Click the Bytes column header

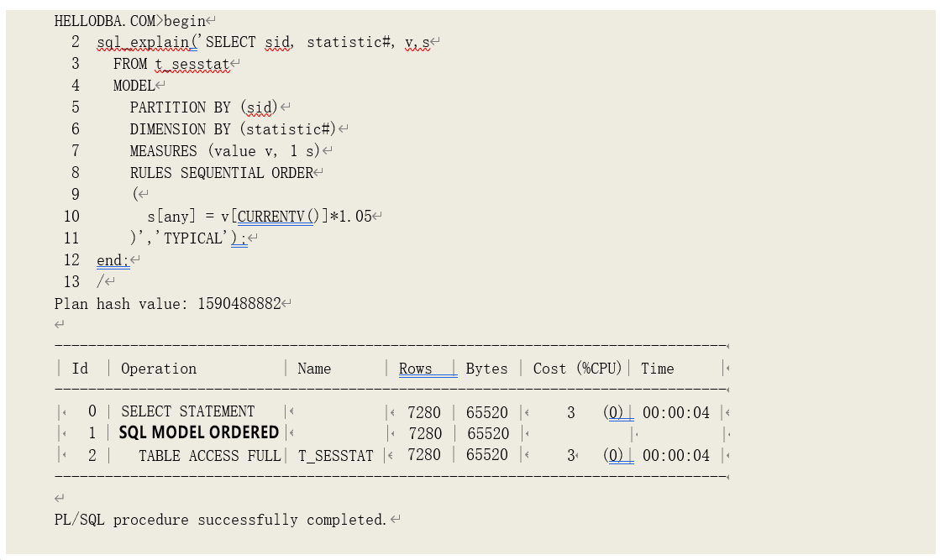pyautogui.click(x=486, y=369)
